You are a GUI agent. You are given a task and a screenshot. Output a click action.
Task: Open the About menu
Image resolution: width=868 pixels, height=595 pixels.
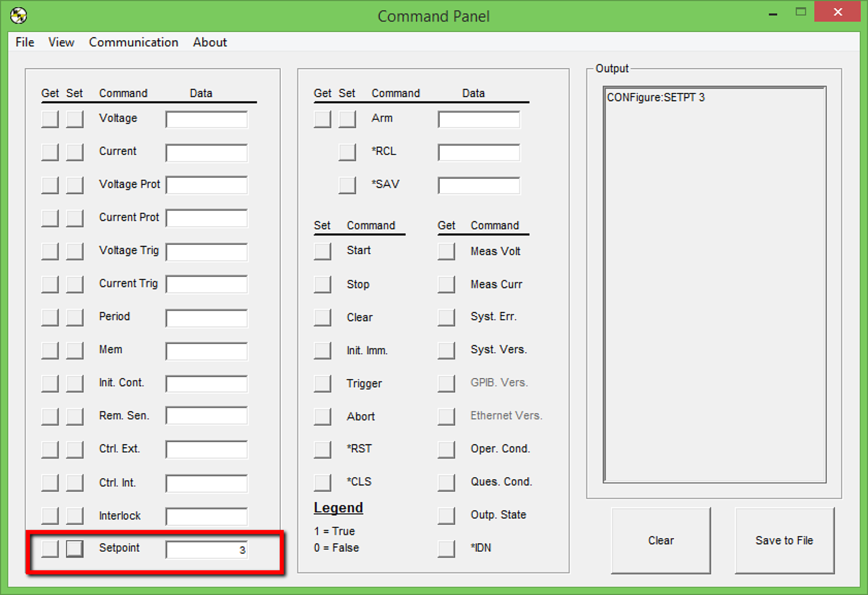[210, 42]
